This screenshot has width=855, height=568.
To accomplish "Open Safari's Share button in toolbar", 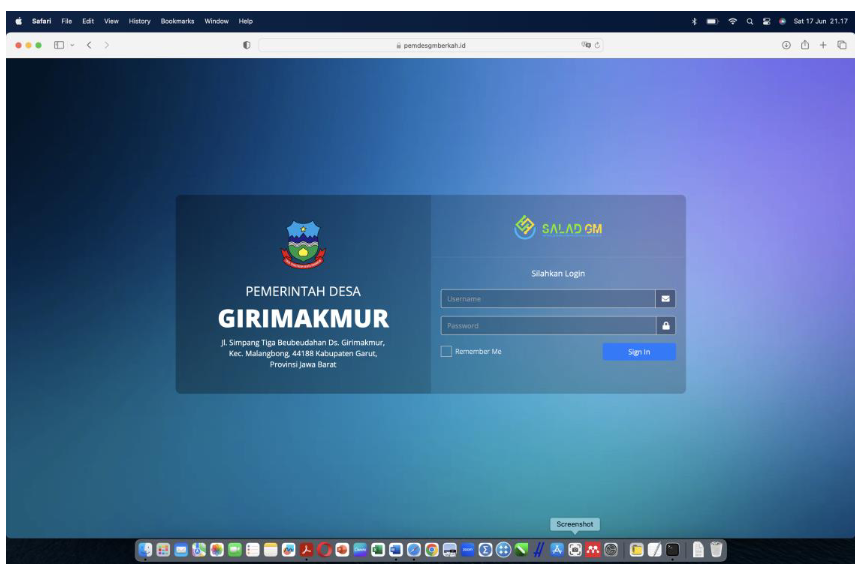I will [x=806, y=44].
